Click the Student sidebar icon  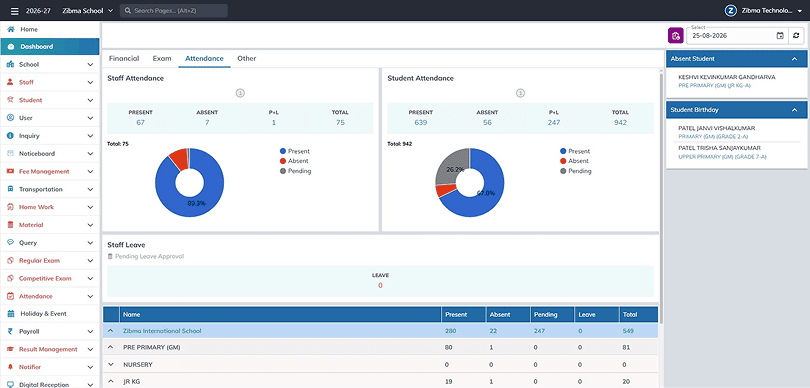(x=10, y=100)
